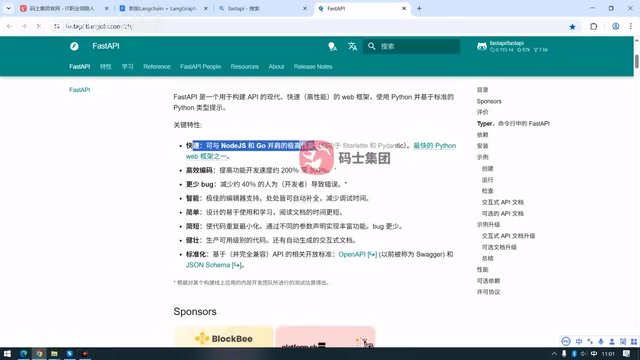
Task: Stop loading the page with X button
Action: [39, 26]
